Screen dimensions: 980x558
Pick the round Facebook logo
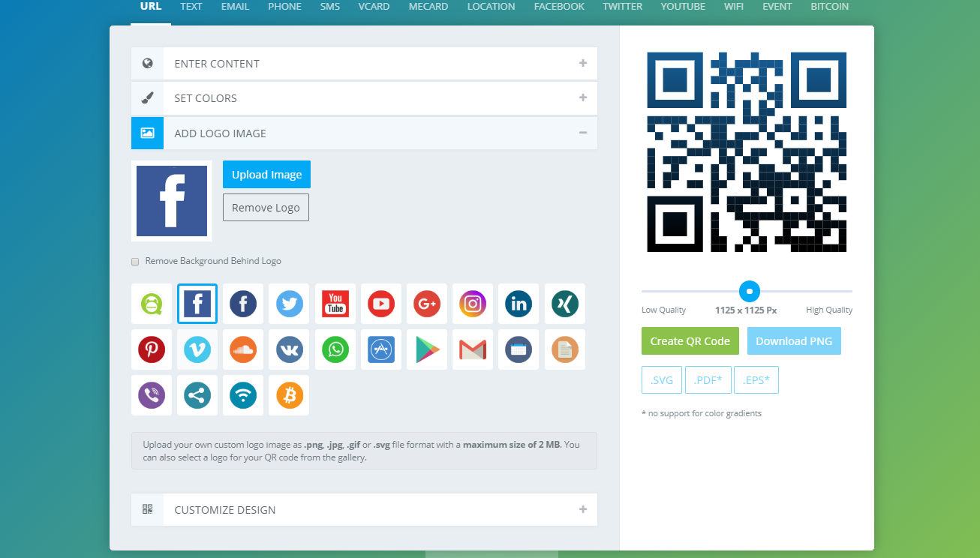point(243,304)
